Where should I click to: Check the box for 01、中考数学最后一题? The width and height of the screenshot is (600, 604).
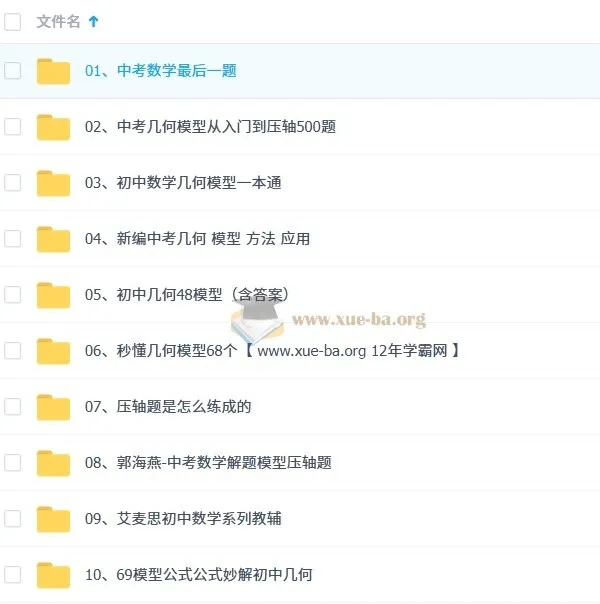tap(13, 71)
